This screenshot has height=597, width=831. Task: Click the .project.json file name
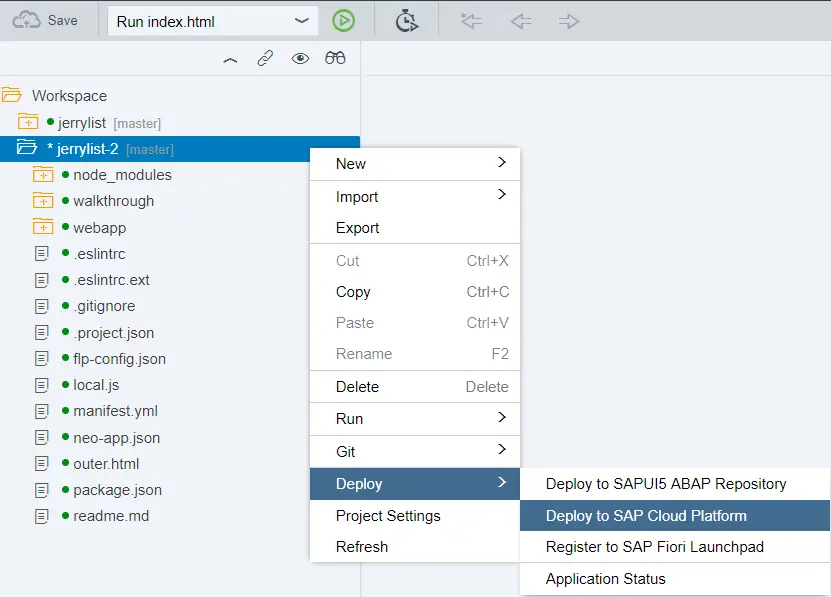click(x=114, y=333)
